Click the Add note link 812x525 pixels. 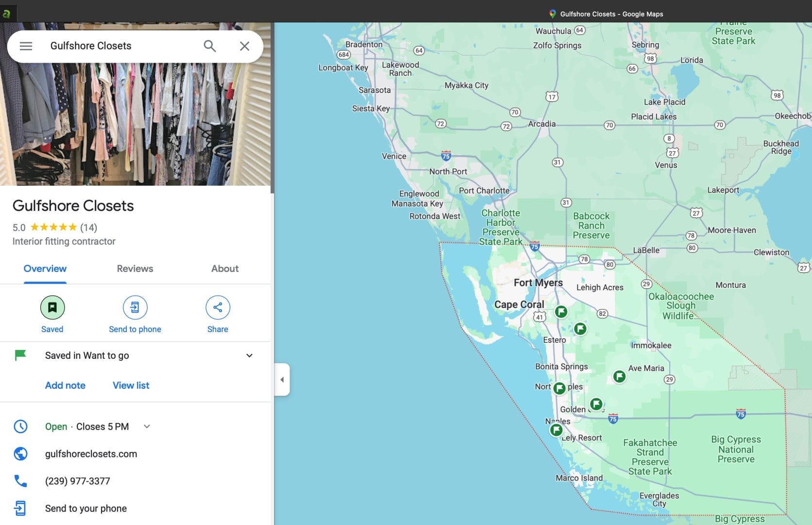[x=65, y=385]
